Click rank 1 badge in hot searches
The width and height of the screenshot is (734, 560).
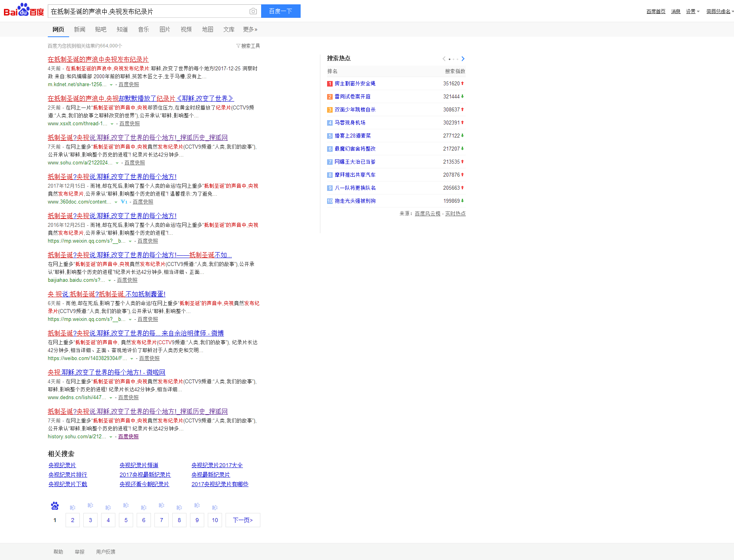[330, 84]
